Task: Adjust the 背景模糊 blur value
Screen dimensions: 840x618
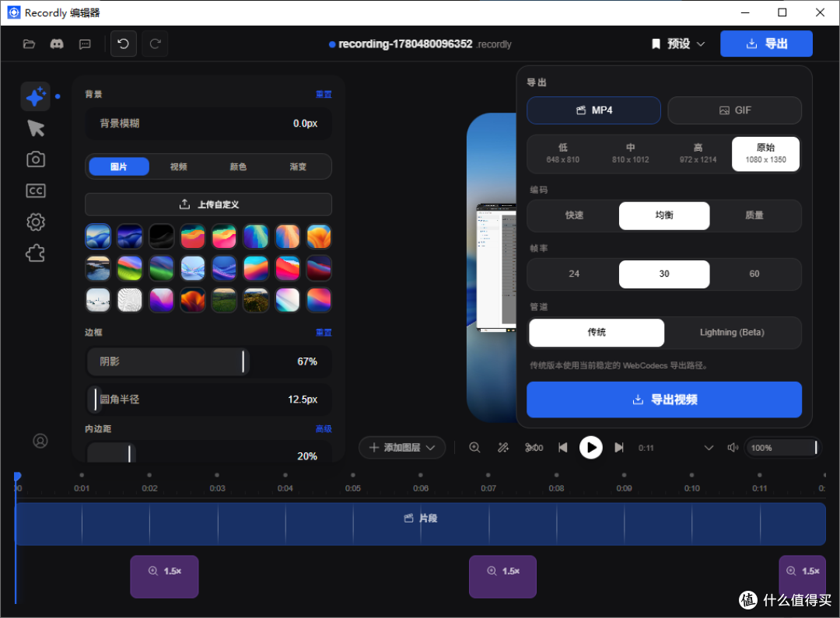Action: pos(209,123)
